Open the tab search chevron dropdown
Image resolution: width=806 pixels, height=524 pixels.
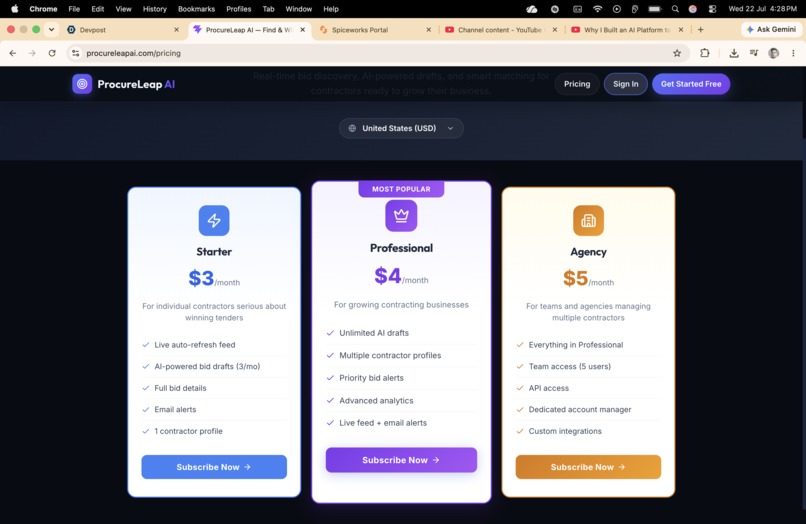[x=51, y=29]
